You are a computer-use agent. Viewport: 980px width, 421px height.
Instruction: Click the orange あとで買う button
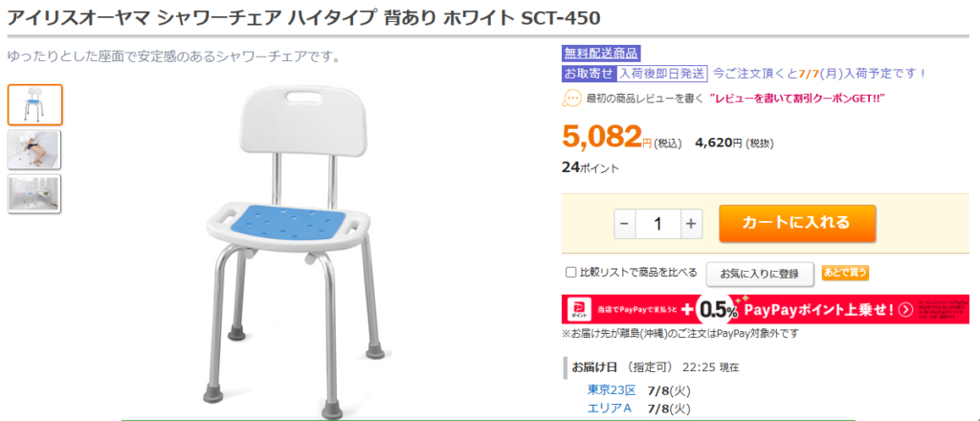(x=845, y=273)
